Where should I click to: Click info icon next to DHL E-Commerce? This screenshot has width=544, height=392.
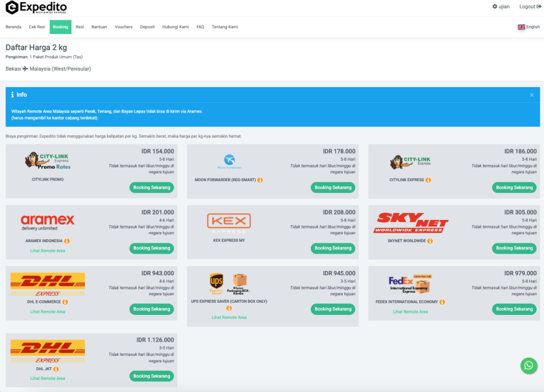tap(65, 302)
